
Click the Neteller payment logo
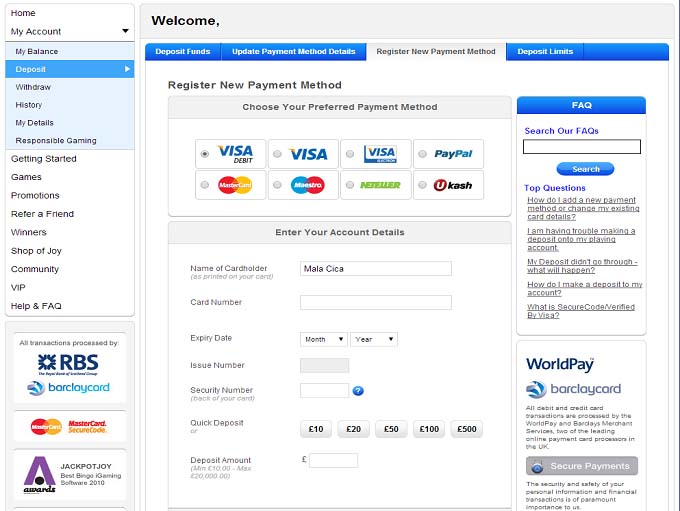click(380, 185)
